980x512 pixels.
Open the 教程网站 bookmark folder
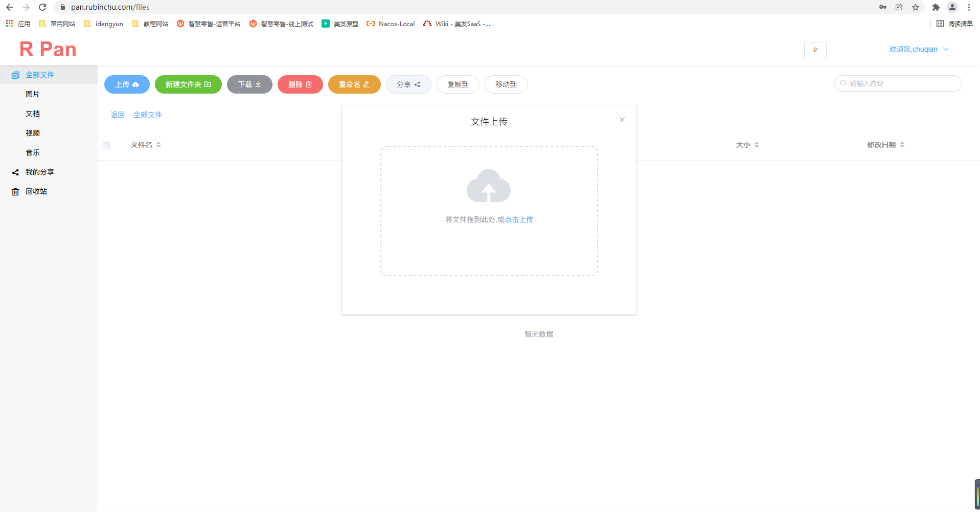(x=150, y=24)
